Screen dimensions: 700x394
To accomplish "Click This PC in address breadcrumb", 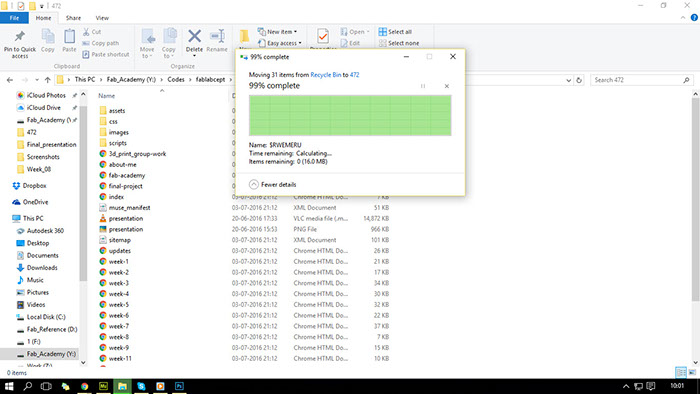I will pyautogui.click(x=85, y=79).
